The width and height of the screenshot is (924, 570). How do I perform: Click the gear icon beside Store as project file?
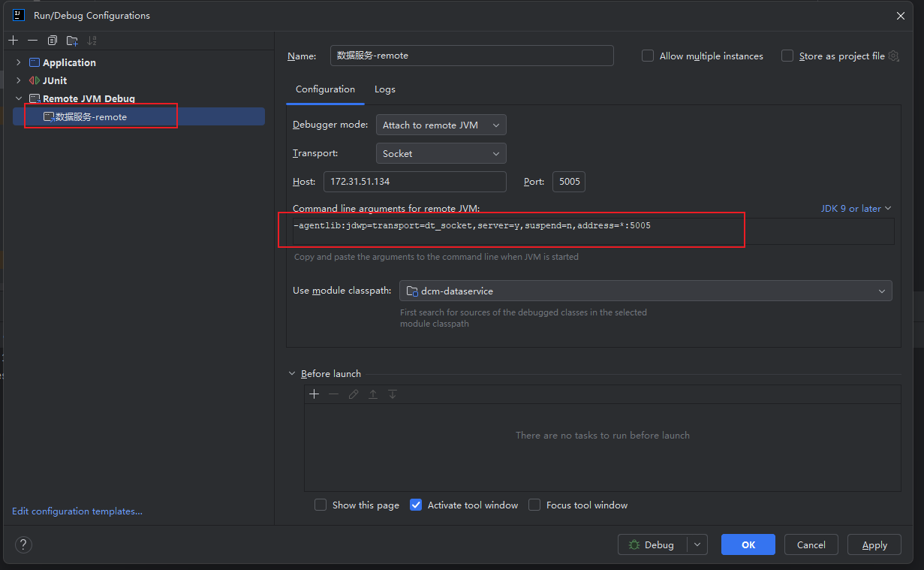pyautogui.click(x=893, y=56)
